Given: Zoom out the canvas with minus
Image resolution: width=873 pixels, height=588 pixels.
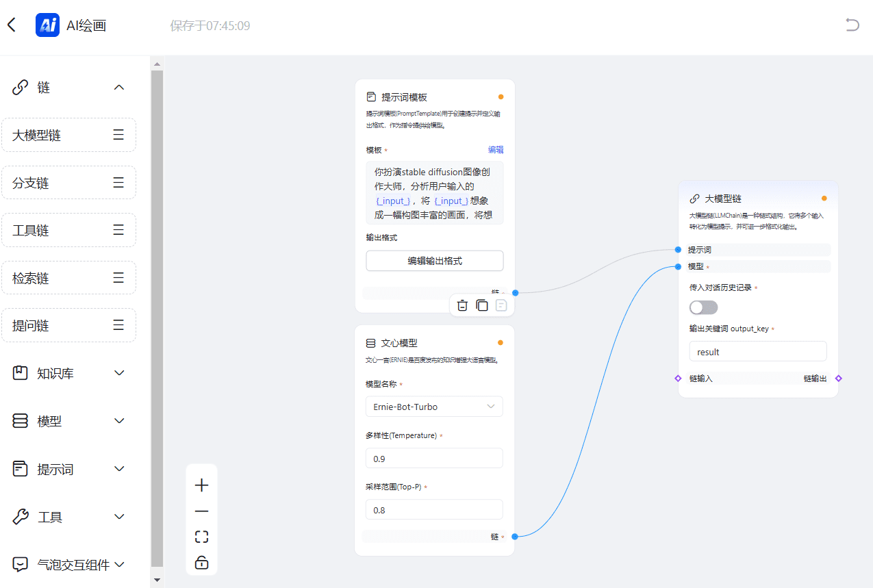Looking at the screenshot, I should pyautogui.click(x=201, y=511).
